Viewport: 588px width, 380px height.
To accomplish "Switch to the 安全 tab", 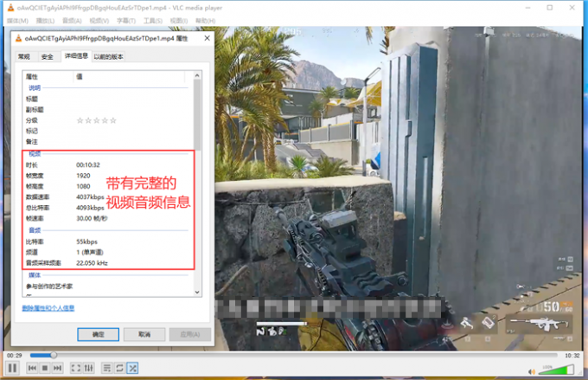I will pyautogui.click(x=48, y=57).
